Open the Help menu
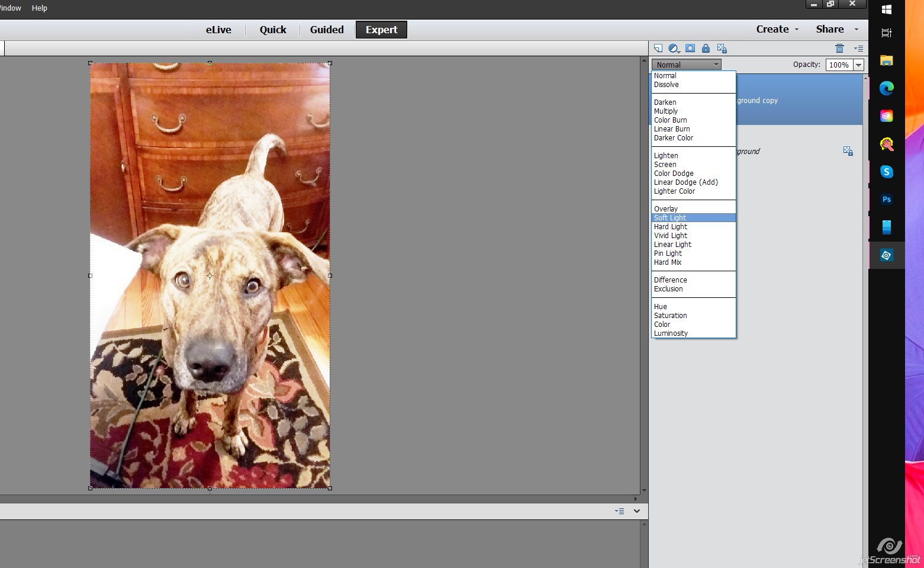The width and height of the screenshot is (924, 568). click(x=40, y=8)
